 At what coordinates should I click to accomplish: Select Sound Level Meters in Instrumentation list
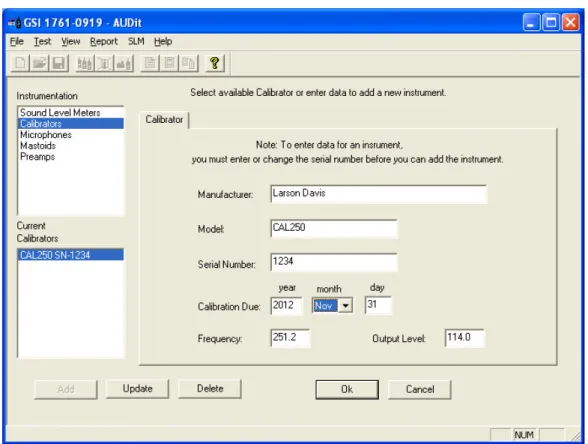(x=70, y=112)
